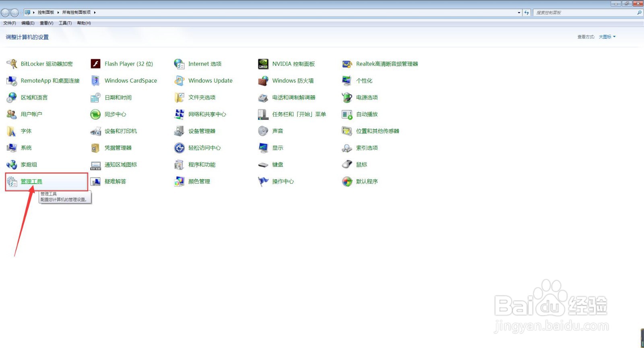This screenshot has height=348, width=644.
Task: Open the 查看(V) menu
Action: (x=46, y=23)
